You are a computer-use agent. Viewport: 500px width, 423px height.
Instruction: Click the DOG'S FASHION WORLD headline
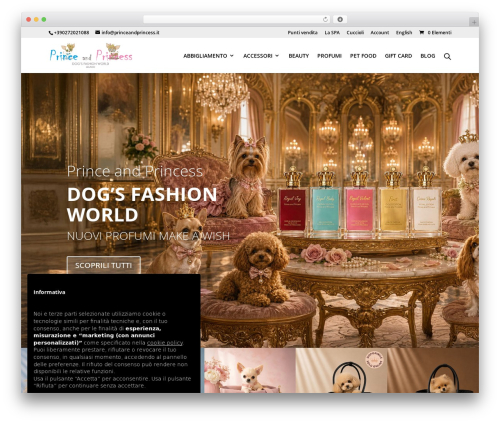point(142,204)
